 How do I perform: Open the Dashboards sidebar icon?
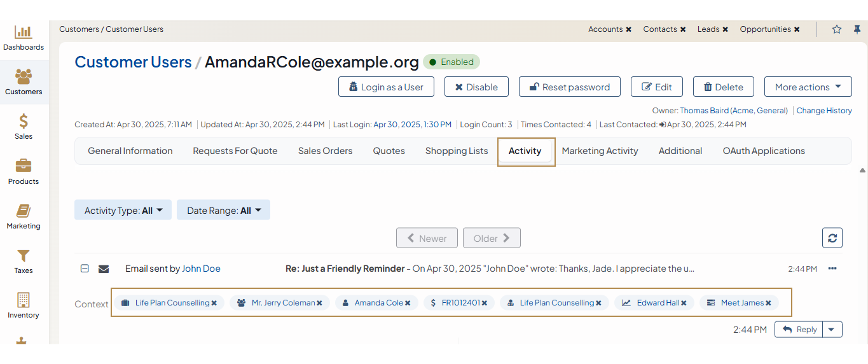click(24, 32)
